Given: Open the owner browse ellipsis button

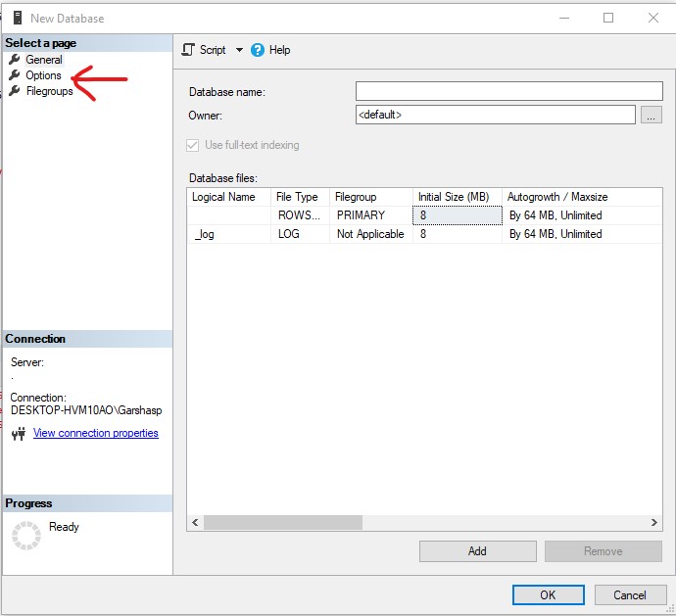Looking at the screenshot, I should (x=652, y=116).
